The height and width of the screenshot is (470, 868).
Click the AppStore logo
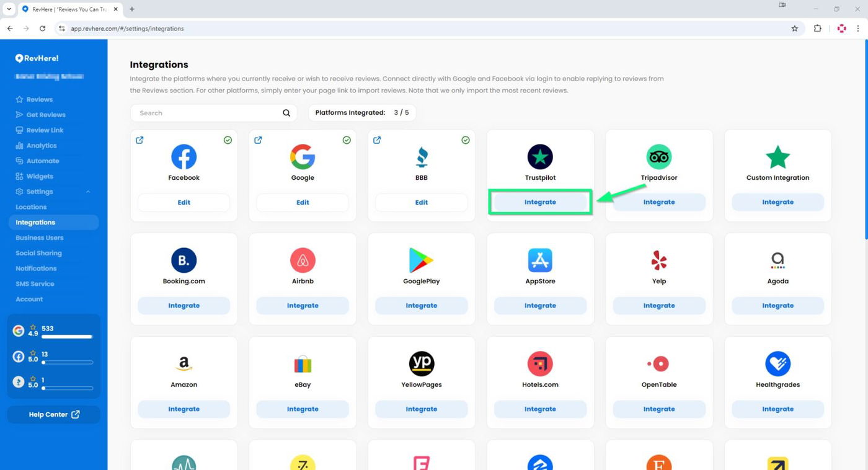click(540, 260)
